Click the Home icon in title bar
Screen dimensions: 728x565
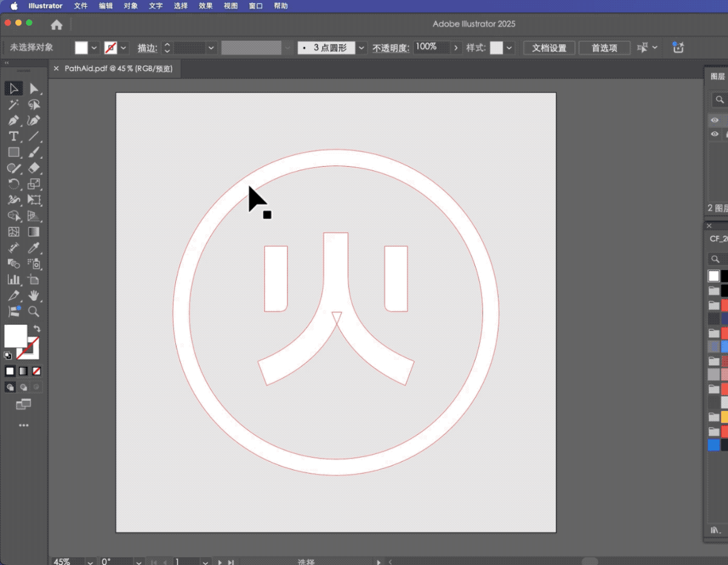click(56, 25)
